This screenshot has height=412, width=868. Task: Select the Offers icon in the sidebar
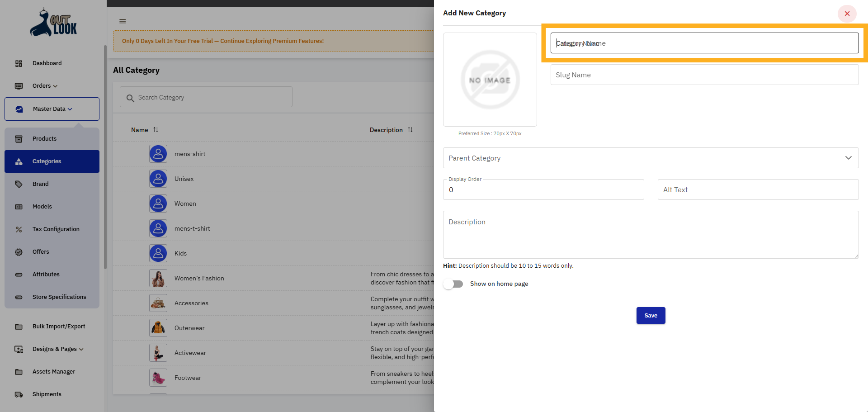click(x=19, y=251)
